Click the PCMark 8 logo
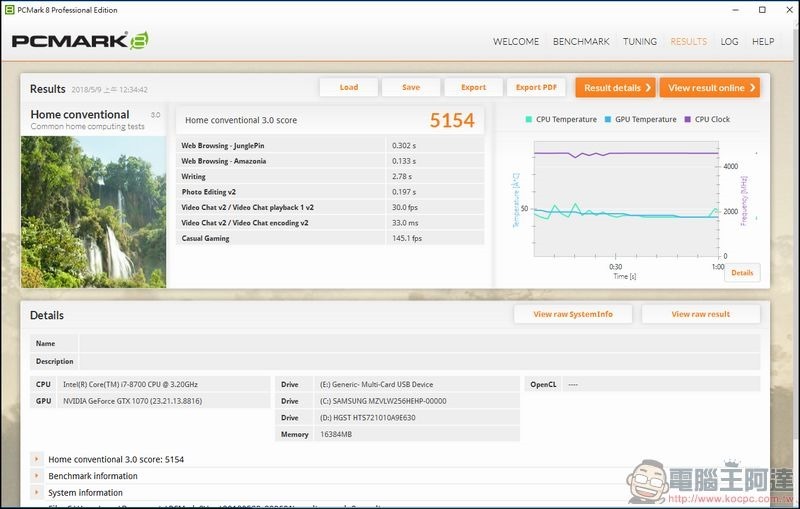The width and height of the screenshot is (800, 509). point(80,41)
